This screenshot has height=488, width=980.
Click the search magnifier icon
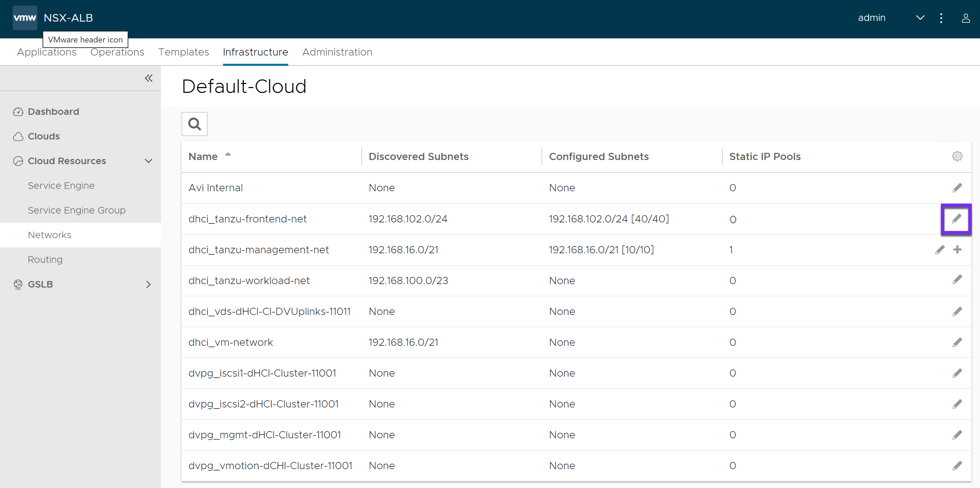[x=195, y=124]
